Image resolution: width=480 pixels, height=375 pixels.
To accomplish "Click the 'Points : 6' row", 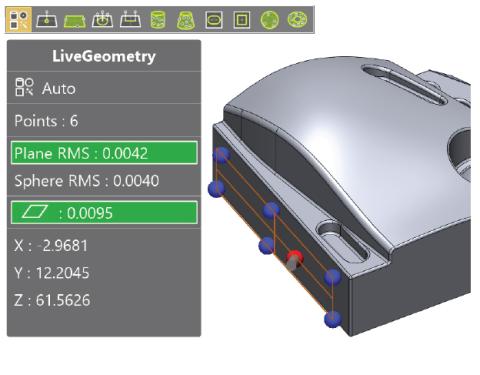I will (104, 120).
